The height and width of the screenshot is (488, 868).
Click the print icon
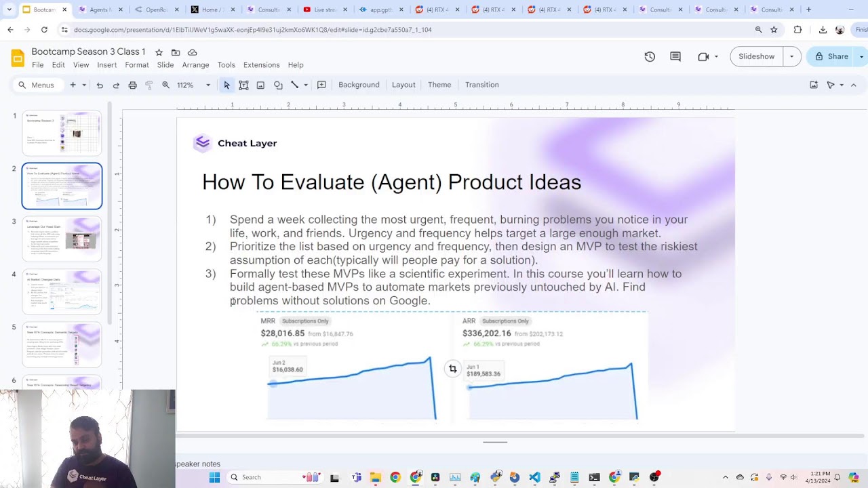click(x=132, y=85)
